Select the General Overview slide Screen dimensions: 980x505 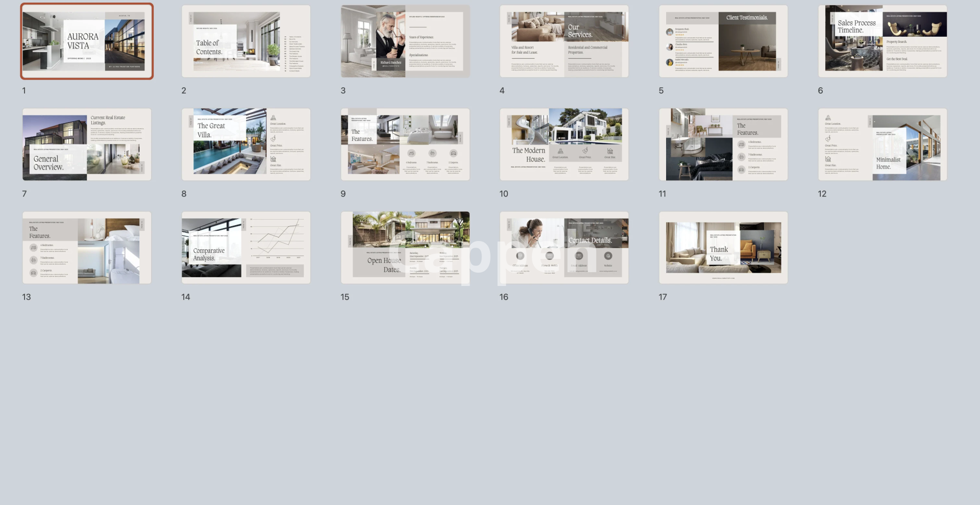87,145
